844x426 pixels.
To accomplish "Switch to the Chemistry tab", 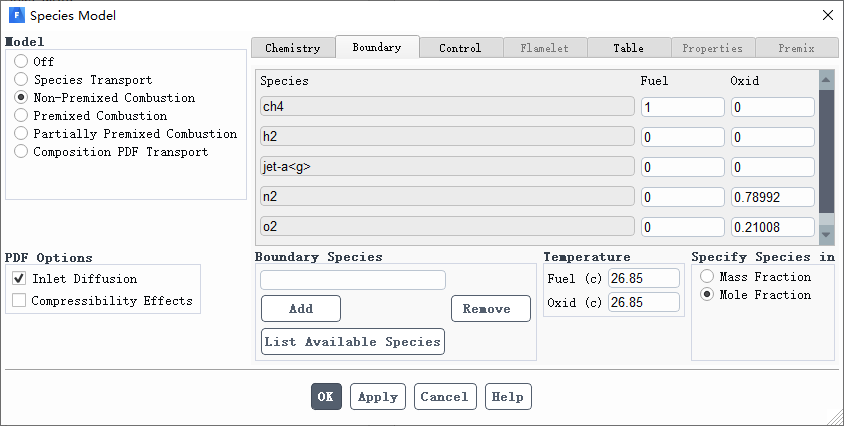I will pos(293,48).
